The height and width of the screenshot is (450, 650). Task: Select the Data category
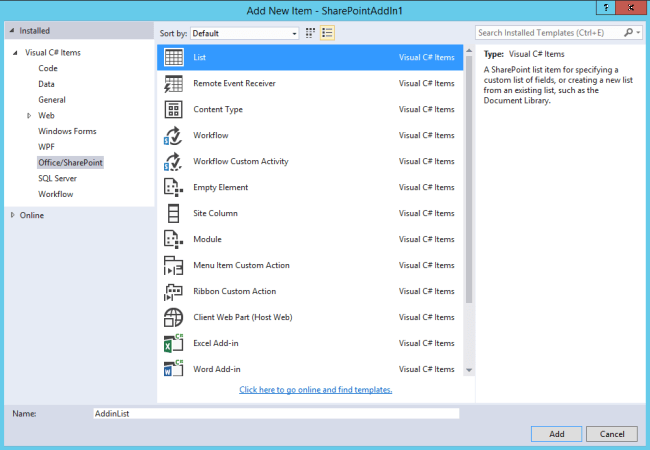[x=46, y=84]
